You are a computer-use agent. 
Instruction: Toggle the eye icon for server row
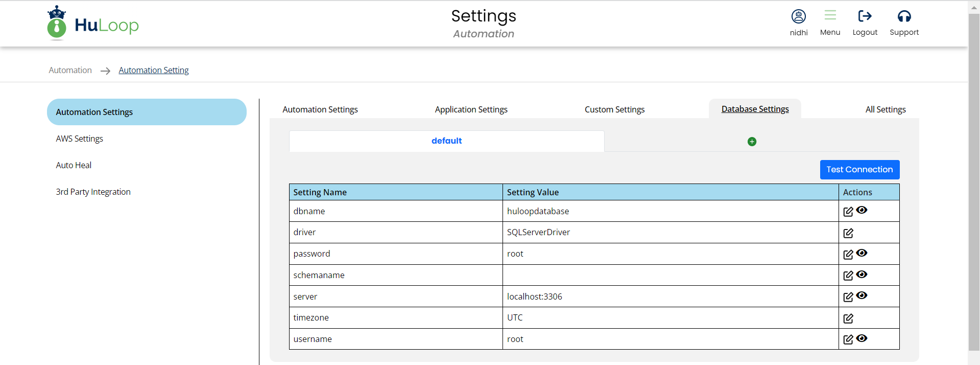pyautogui.click(x=862, y=295)
